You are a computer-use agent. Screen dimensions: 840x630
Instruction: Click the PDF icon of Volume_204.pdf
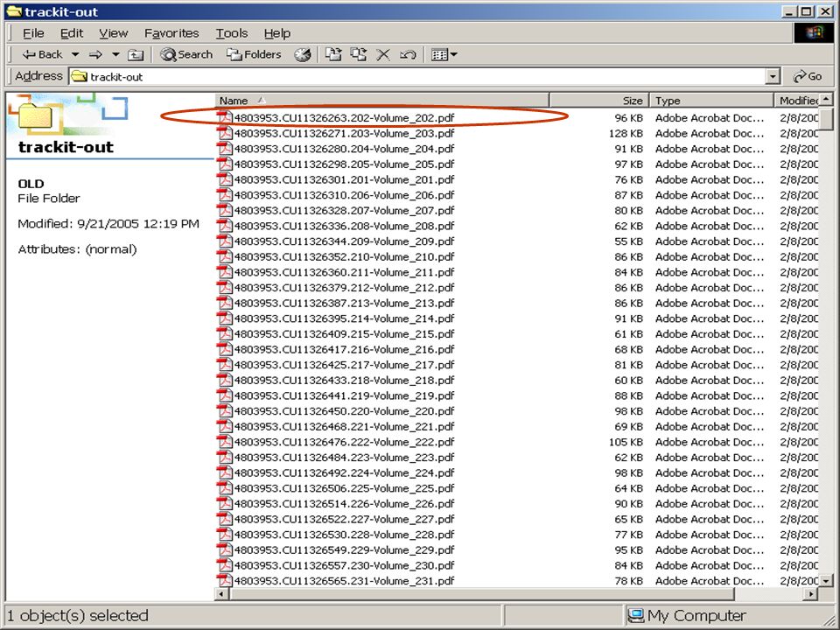225,149
